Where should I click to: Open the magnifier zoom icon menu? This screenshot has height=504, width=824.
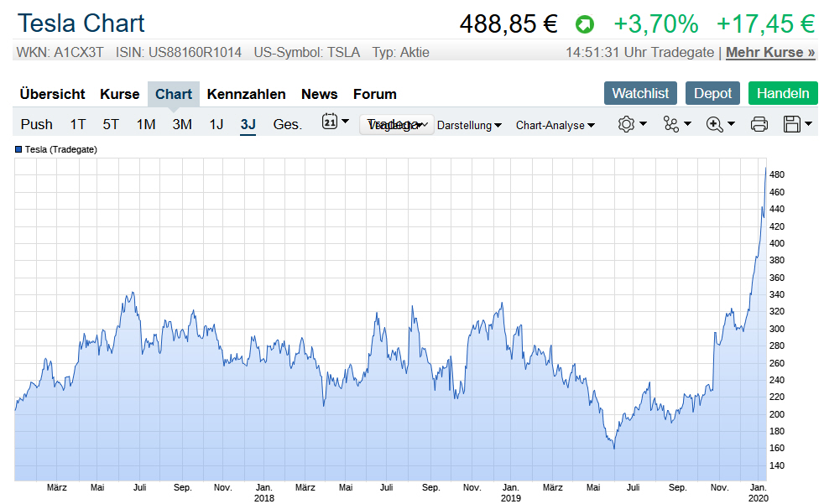[x=714, y=124]
